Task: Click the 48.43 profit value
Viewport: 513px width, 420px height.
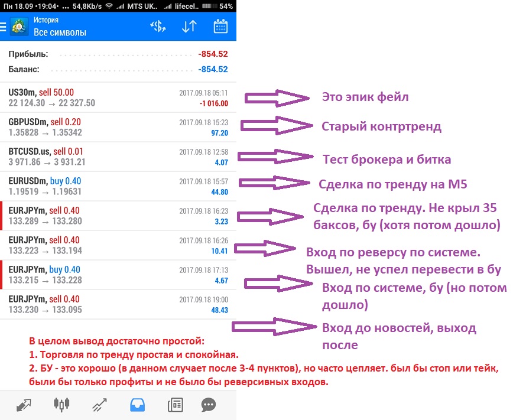Action: coord(219,310)
